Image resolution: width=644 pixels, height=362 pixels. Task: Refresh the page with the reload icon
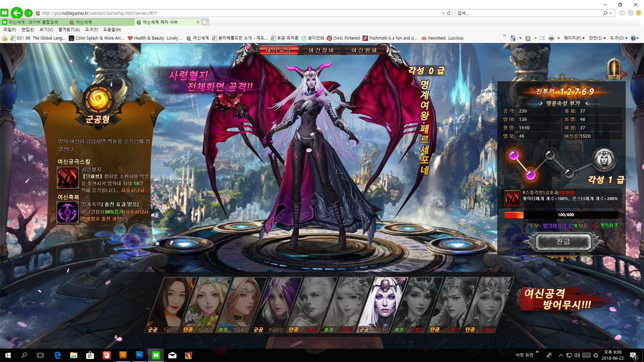pos(449,13)
